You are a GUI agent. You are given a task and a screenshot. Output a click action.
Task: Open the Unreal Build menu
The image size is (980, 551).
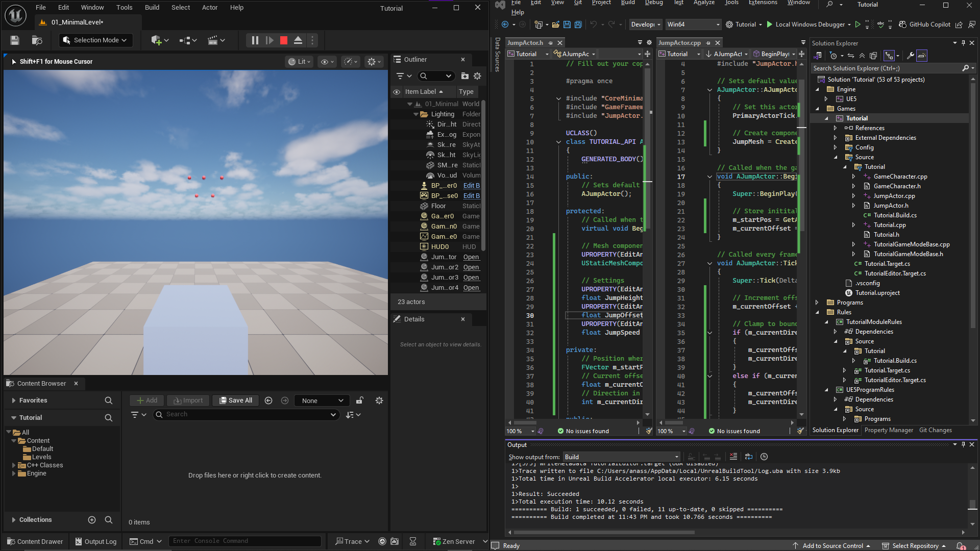152,8
